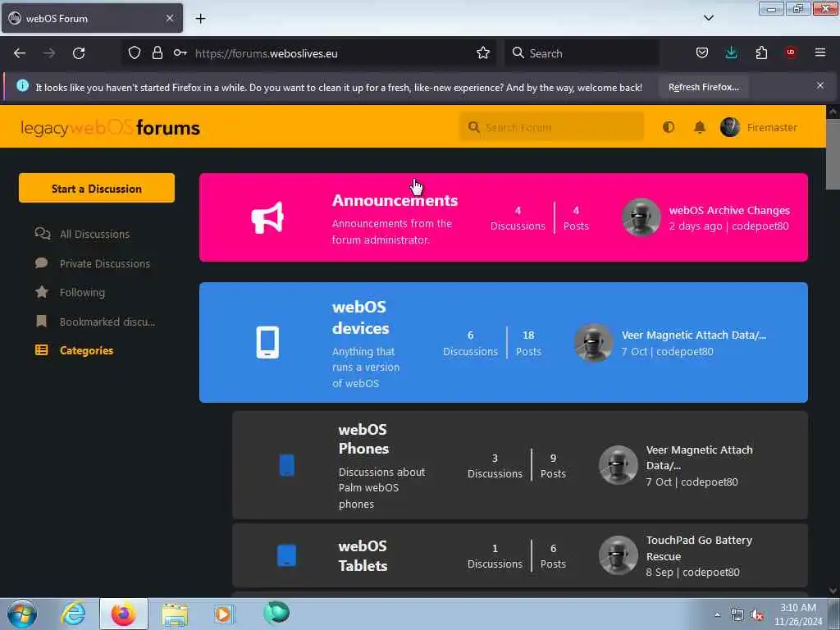Click the muted volume tray icon
Screen dimensions: 840x630
757,615
